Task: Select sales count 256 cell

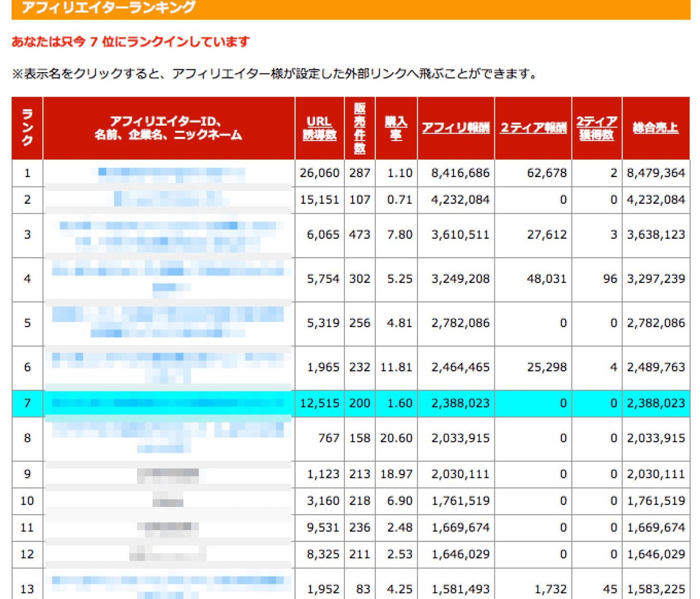Action: [x=360, y=323]
